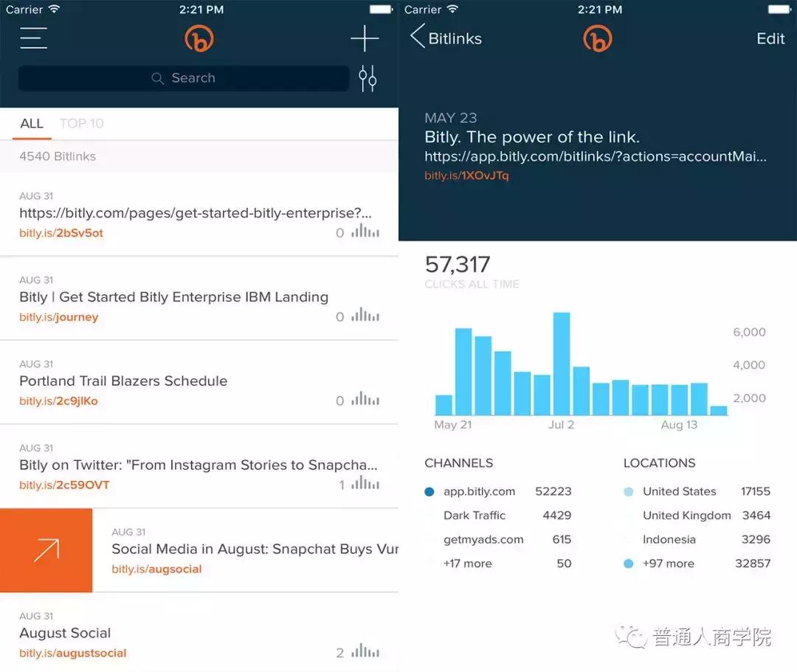Tap the 57,317 total clicks figure
Image resolution: width=797 pixels, height=672 pixels.
[x=458, y=265]
